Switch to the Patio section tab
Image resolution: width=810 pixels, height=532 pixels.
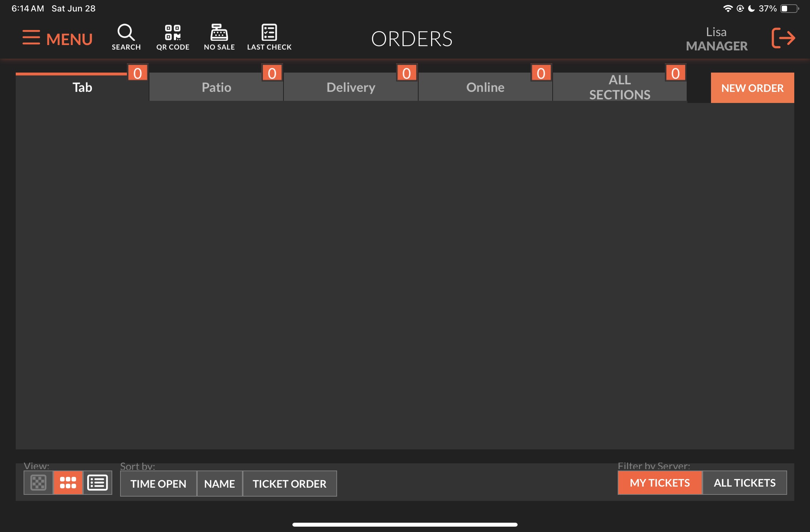216,88
